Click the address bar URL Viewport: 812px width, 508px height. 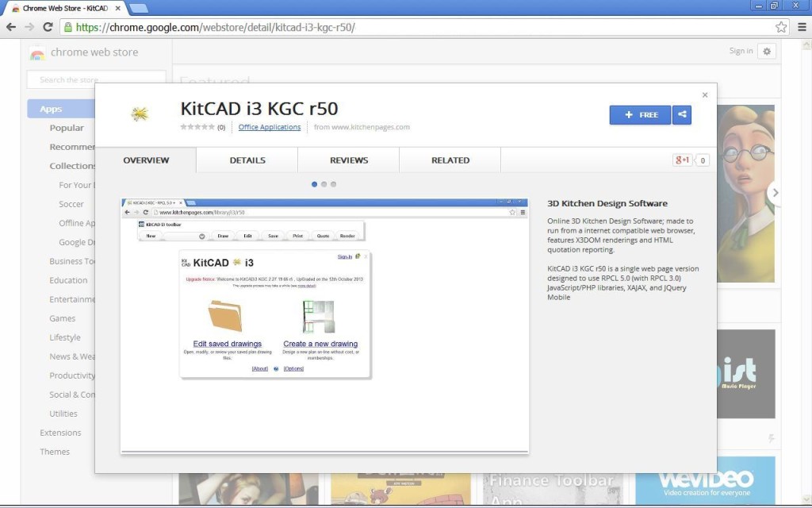pyautogui.click(x=216, y=28)
